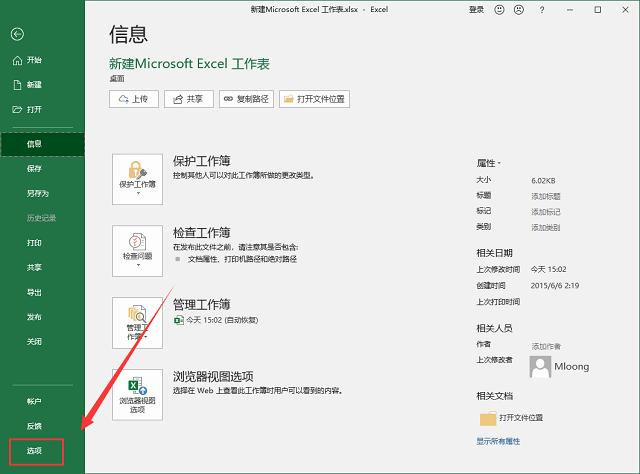Open the 管理工作簿 dropdown button
Viewport: 640px width, 474px height.
[x=138, y=323]
